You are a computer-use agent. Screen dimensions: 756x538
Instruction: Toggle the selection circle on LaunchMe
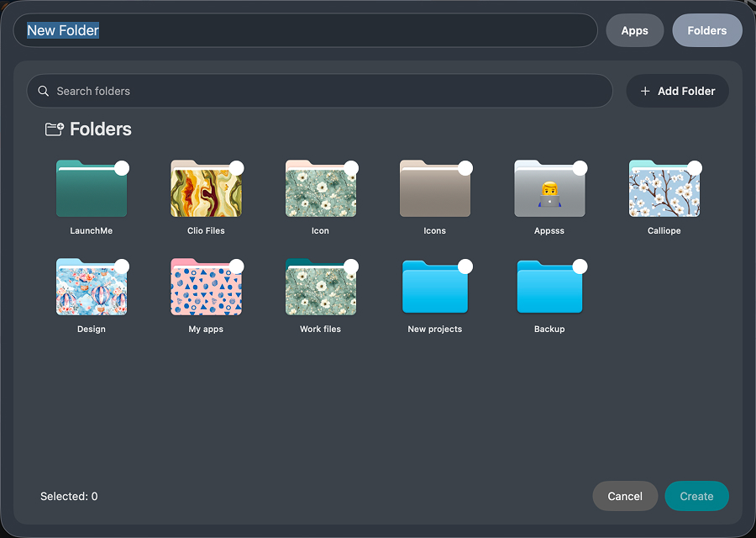(123, 166)
